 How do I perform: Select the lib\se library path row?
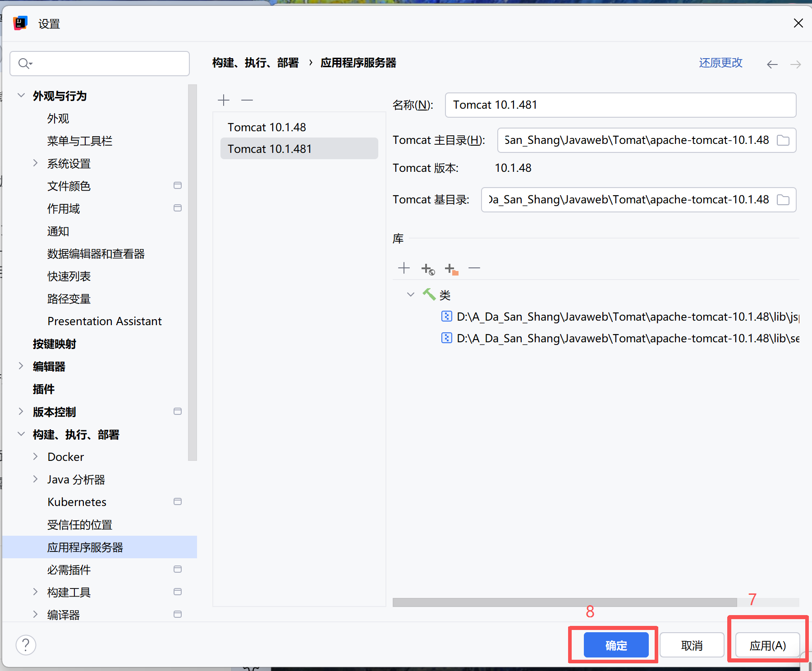pos(620,338)
